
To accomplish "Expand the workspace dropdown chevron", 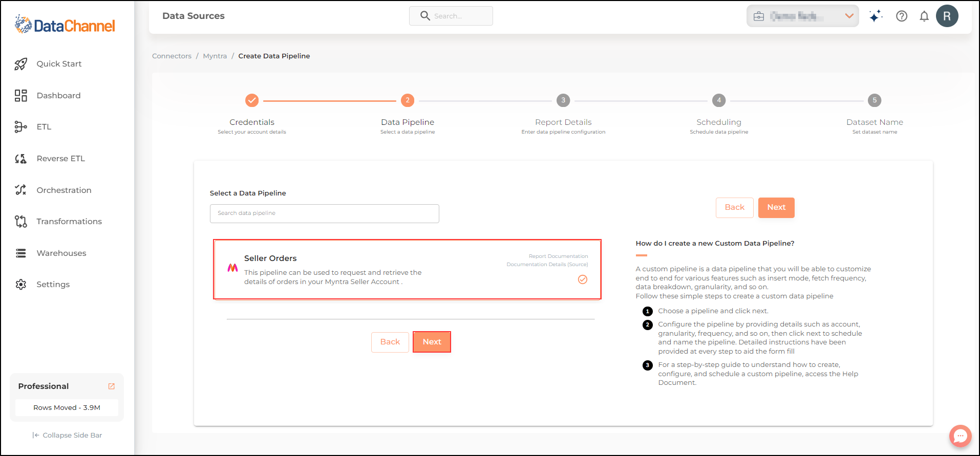I will tap(849, 16).
